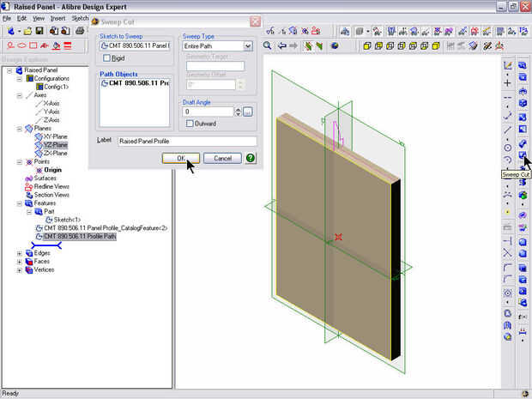Confirm the sweep cut with OK
Screen dimensions: 532x399
pyautogui.click(x=181, y=158)
